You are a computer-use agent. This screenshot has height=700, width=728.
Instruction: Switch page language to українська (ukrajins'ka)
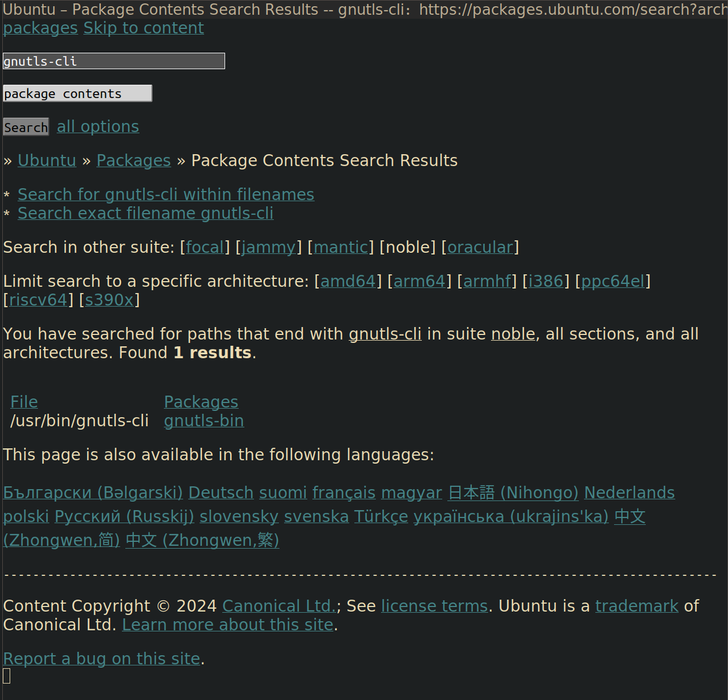tap(511, 516)
